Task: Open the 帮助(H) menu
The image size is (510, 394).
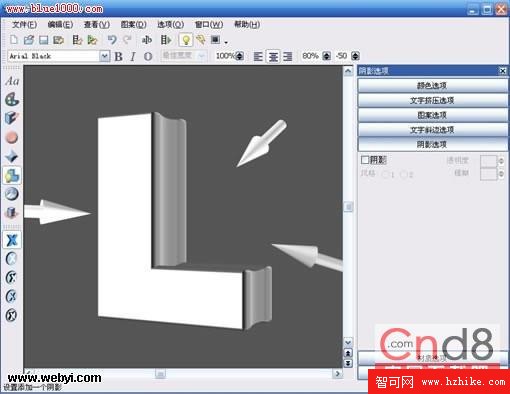Action: (x=247, y=24)
